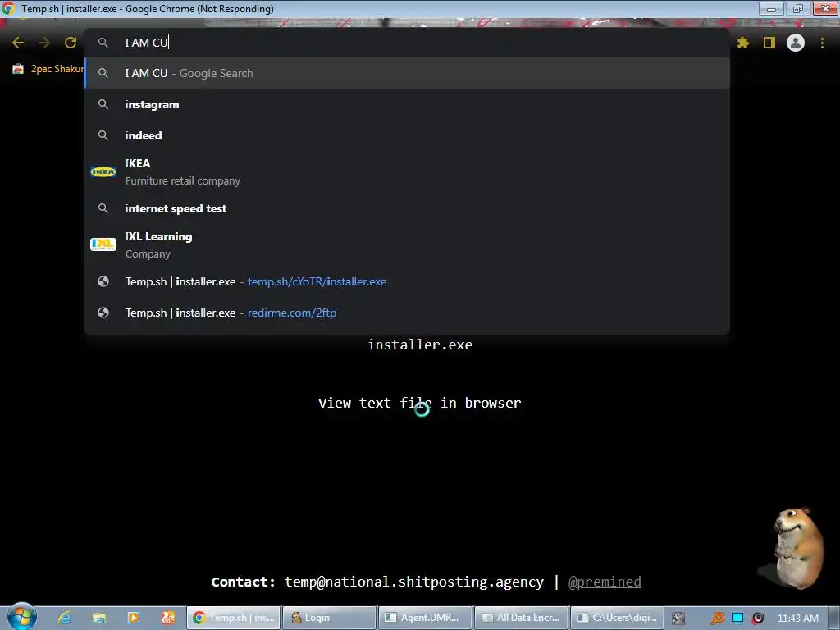This screenshot has height=630, width=840.
Task: Select the IXL Learning company suggestion
Action: tap(407, 244)
